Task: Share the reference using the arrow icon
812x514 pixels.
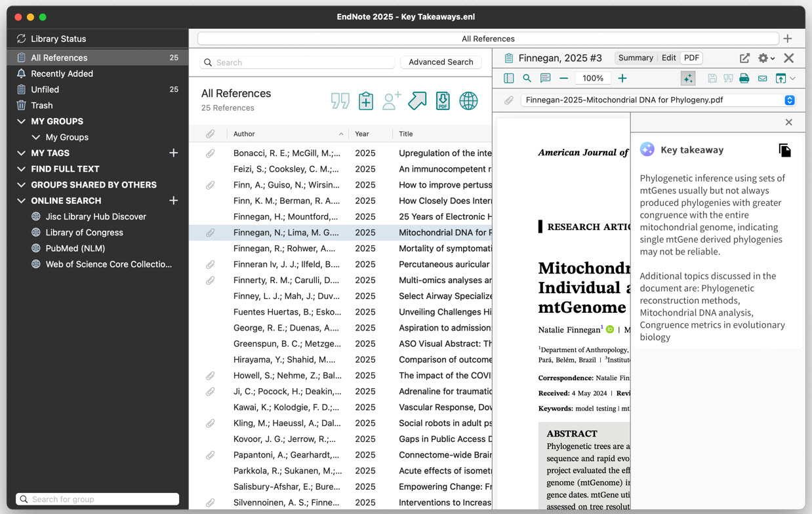Action: point(416,100)
